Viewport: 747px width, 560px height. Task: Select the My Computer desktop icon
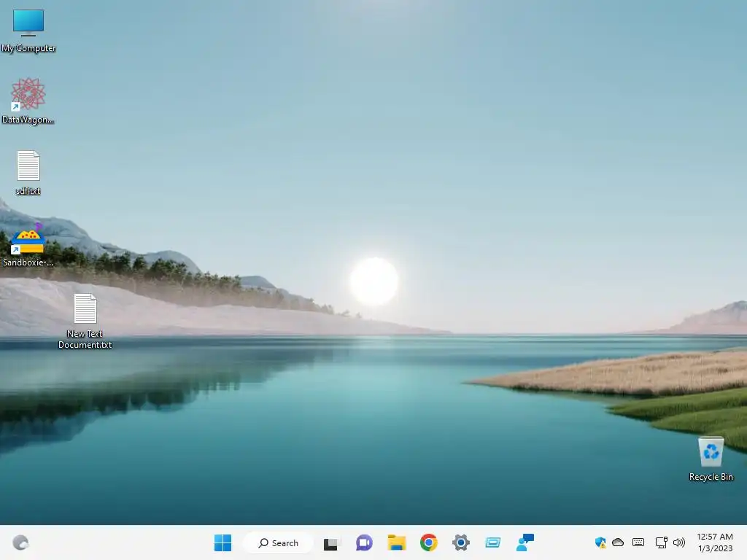tap(28, 31)
